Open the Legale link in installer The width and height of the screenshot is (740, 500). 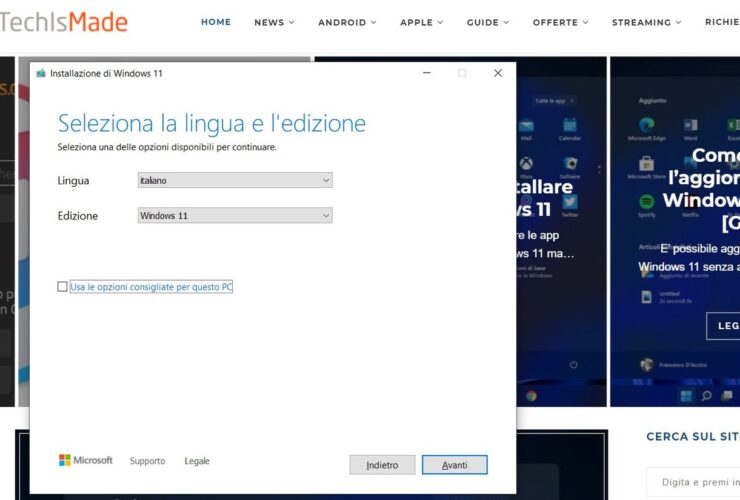tap(197, 461)
